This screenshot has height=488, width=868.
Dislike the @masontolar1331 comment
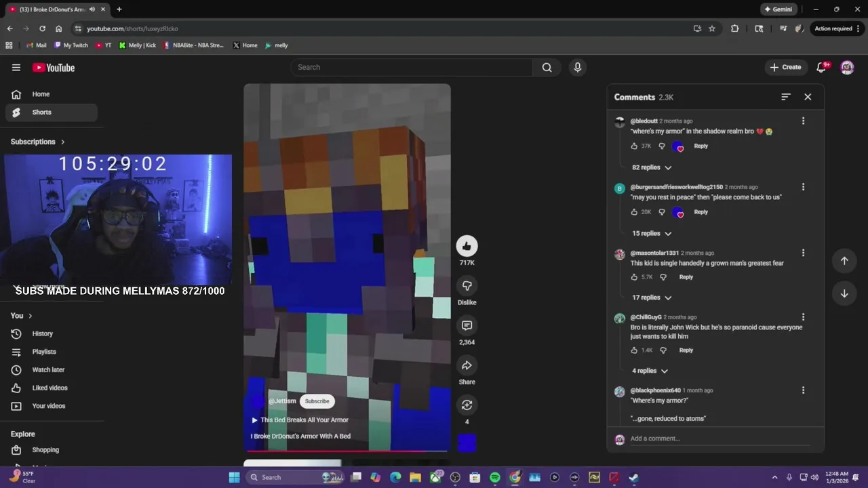click(x=663, y=277)
